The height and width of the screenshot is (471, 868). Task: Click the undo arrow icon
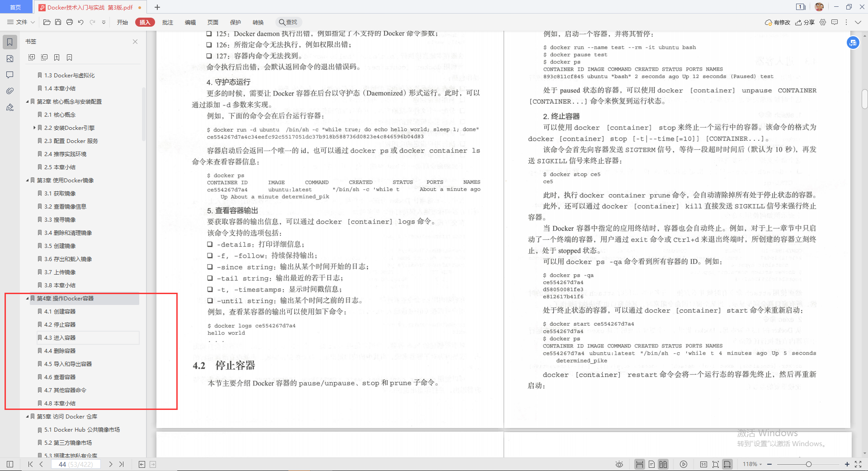point(80,22)
